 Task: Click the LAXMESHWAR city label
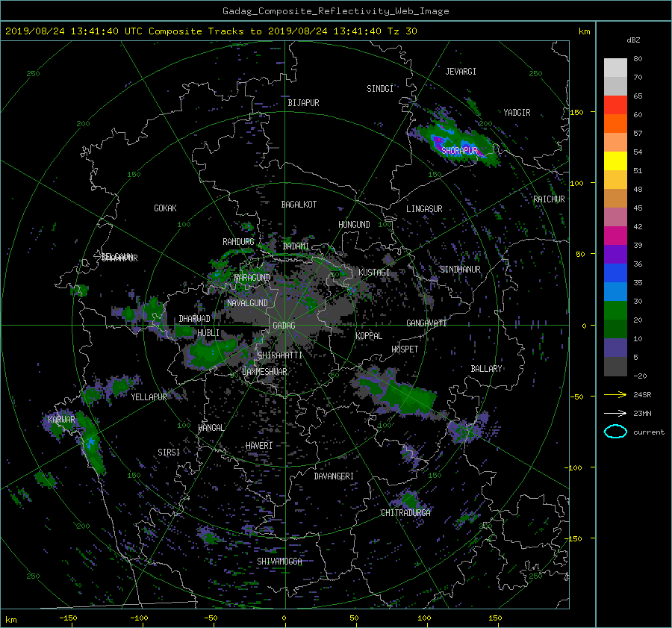pos(265,372)
